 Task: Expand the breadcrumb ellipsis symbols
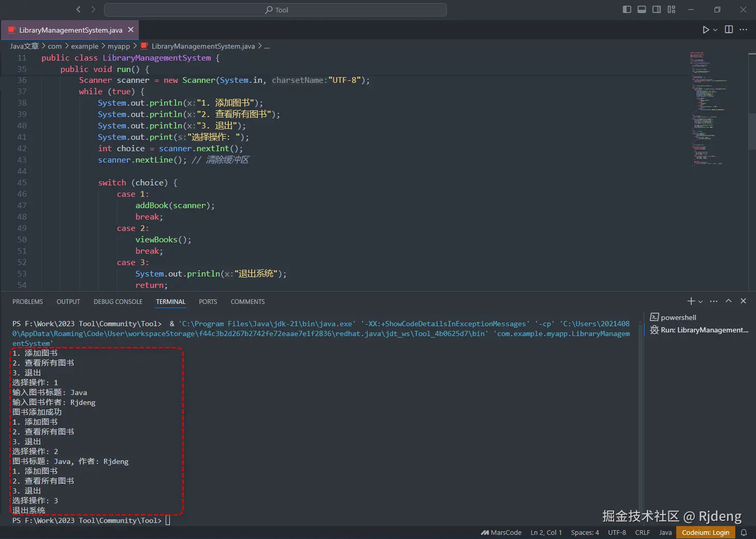267,46
